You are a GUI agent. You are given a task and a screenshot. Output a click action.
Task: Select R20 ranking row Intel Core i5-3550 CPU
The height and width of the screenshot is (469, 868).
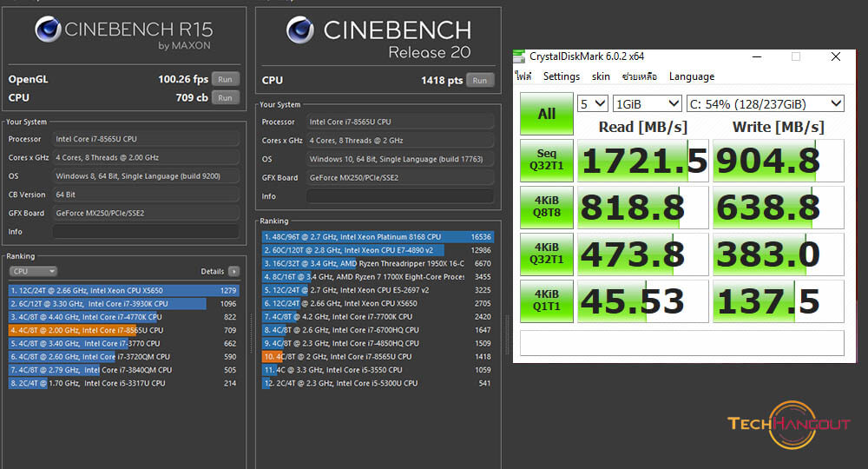pos(378,370)
